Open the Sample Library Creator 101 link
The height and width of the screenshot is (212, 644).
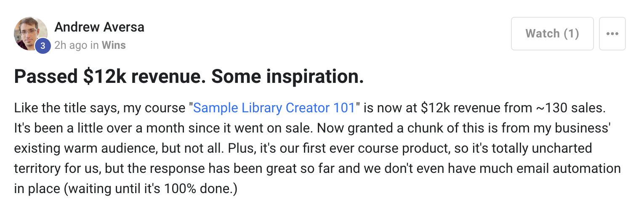click(x=274, y=108)
